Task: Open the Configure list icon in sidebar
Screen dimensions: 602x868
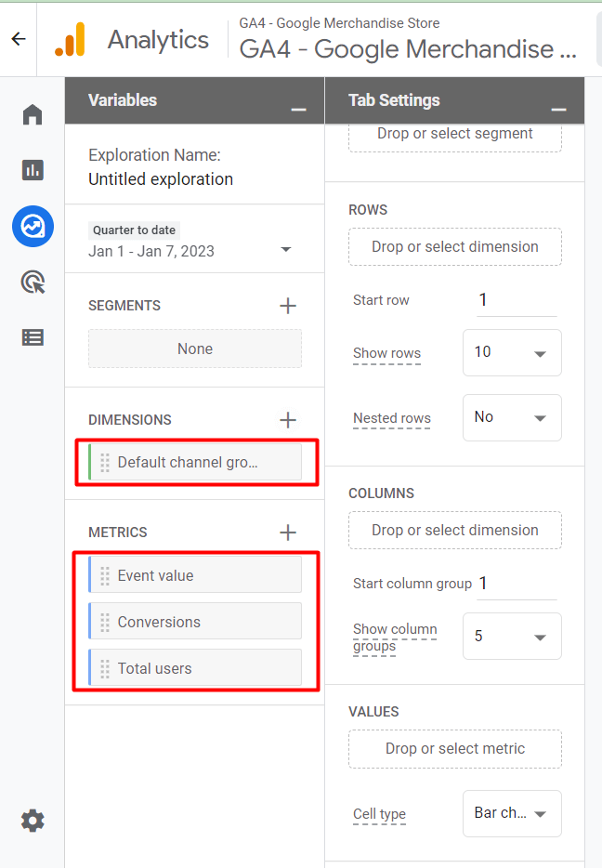Action: (33, 337)
